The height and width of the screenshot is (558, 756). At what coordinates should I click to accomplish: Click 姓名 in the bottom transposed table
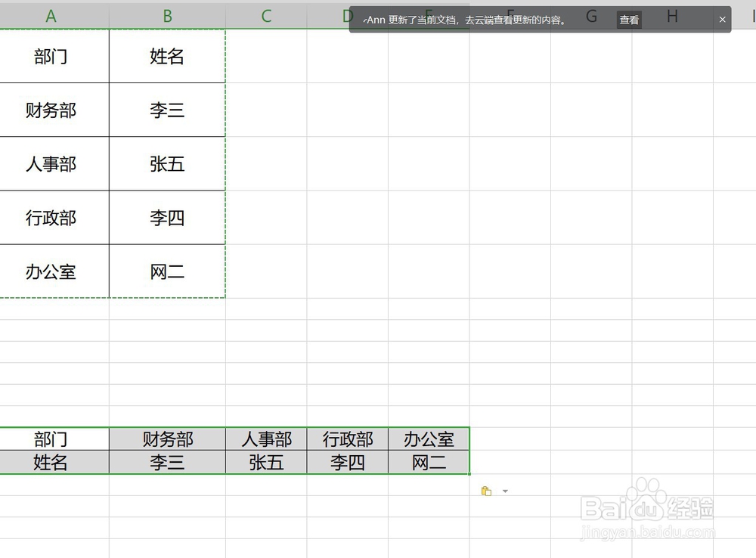pyautogui.click(x=51, y=462)
